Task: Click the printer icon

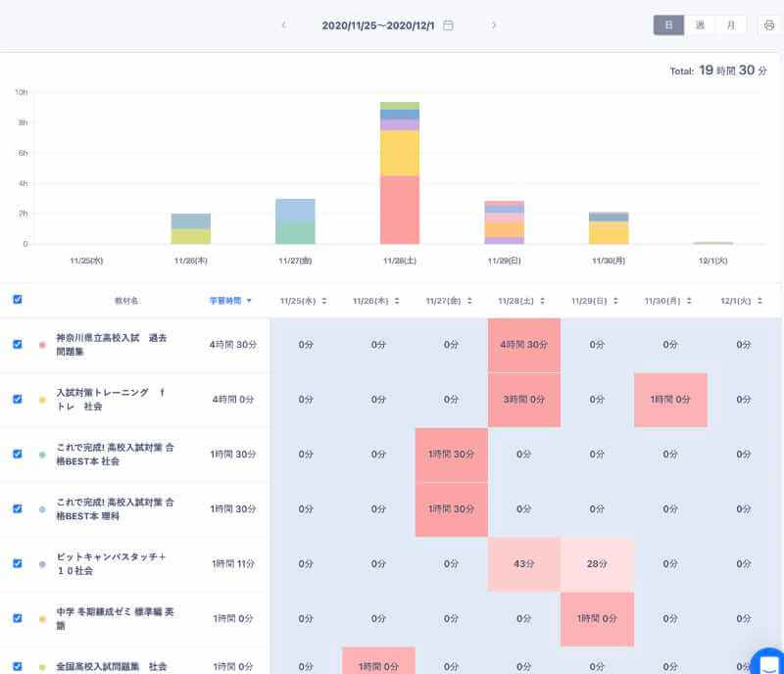Action: [768, 25]
